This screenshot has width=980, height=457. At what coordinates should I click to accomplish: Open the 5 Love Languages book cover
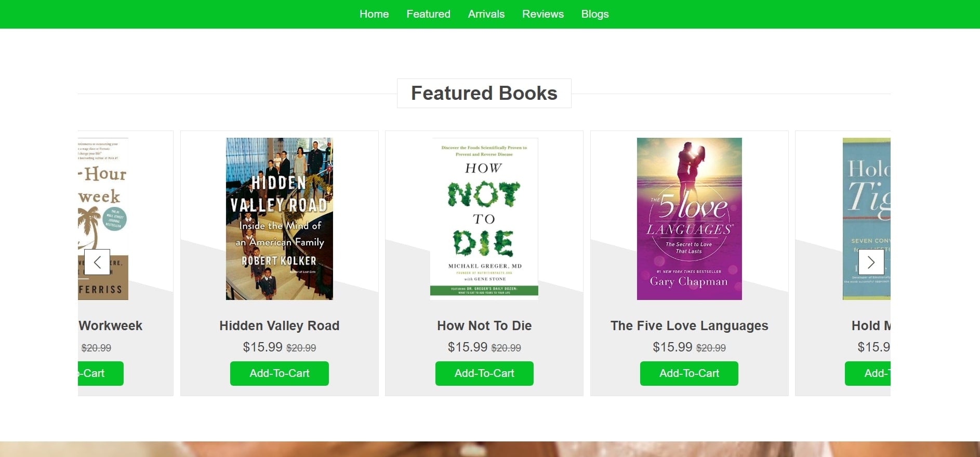[x=689, y=218]
